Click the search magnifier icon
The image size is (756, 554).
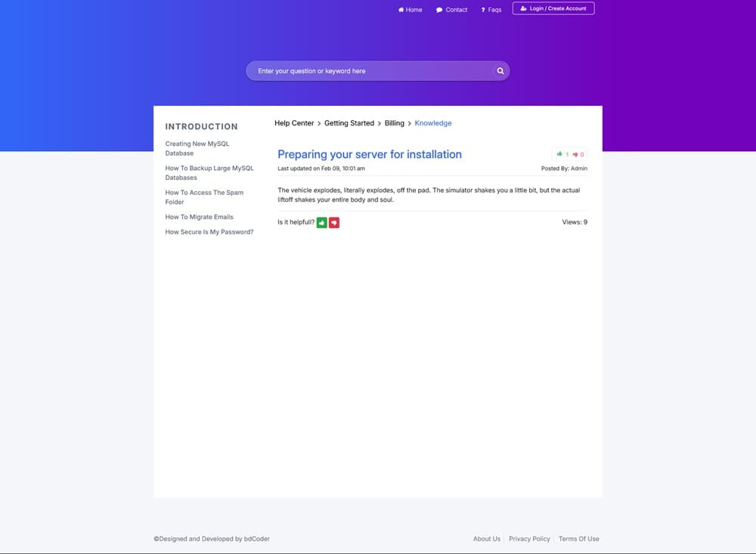coord(500,71)
